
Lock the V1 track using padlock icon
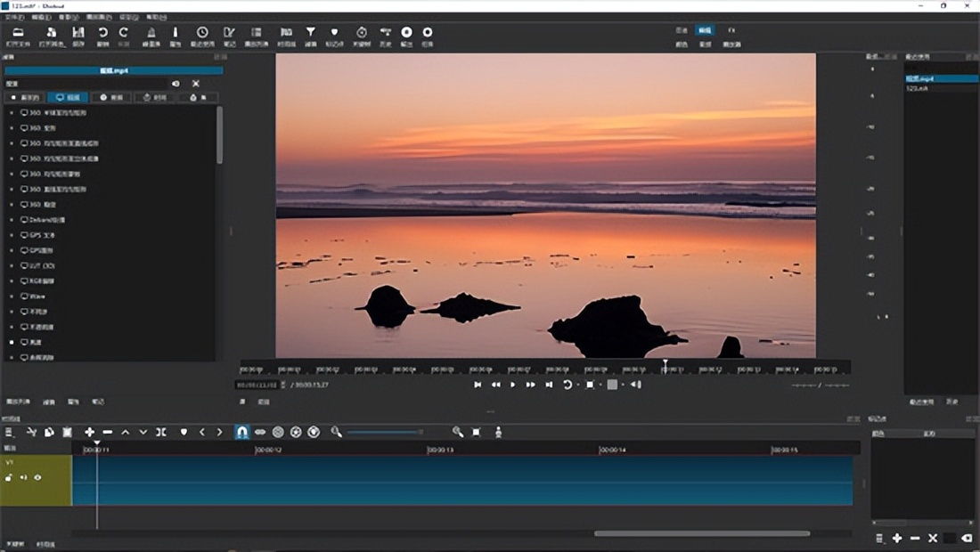click(x=9, y=478)
